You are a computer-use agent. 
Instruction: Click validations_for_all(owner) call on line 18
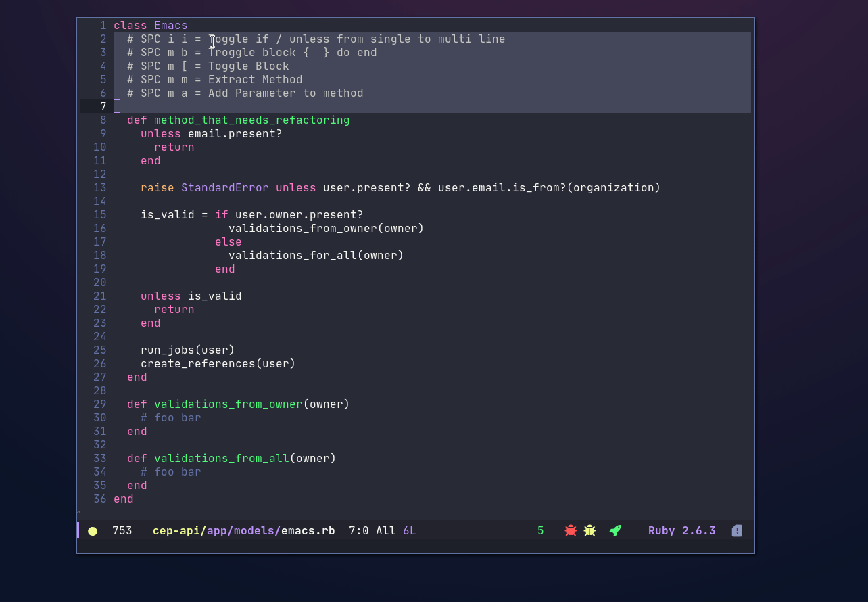pos(316,256)
